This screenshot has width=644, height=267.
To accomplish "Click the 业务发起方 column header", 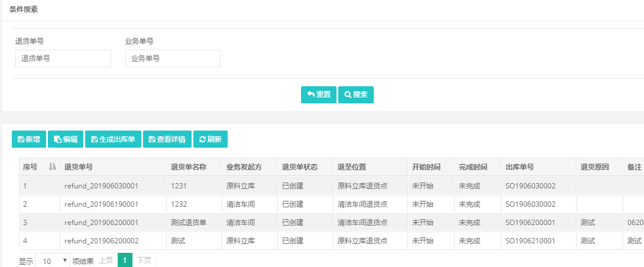I will pos(250,167).
